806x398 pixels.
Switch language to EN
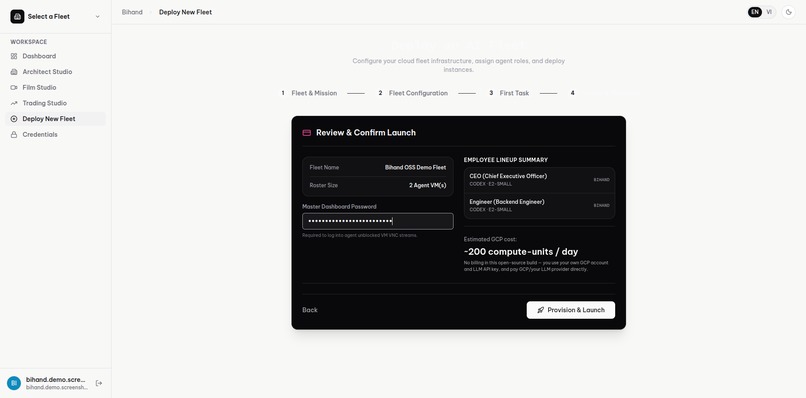coord(755,12)
